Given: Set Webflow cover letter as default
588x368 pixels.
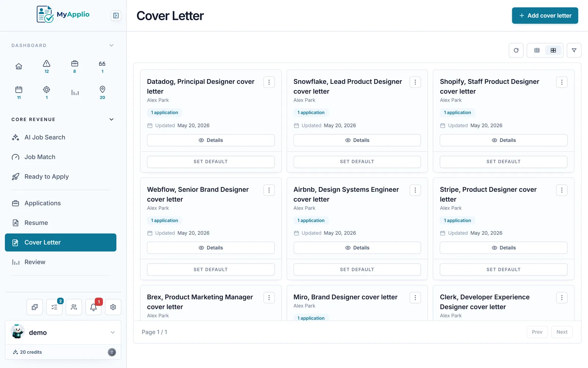Looking at the screenshot, I should pos(211,269).
